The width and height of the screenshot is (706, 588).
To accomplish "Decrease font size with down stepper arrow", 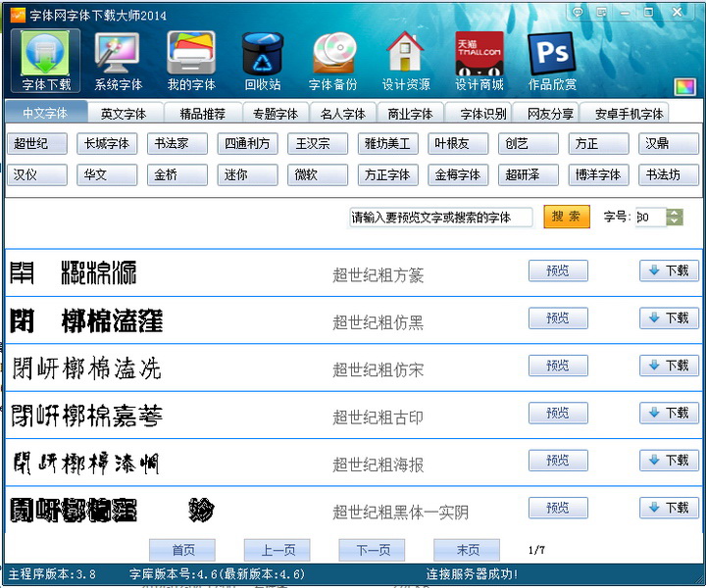I will [675, 221].
